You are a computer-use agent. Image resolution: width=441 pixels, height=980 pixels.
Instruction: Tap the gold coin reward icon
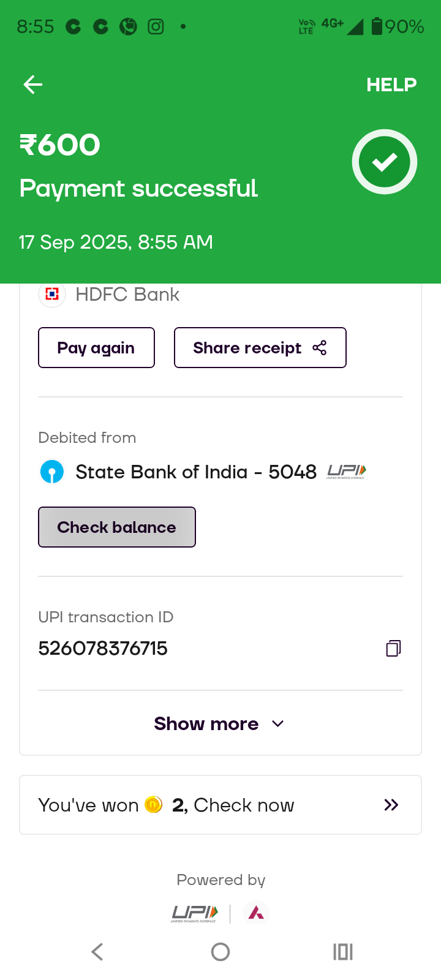tap(154, 804)
